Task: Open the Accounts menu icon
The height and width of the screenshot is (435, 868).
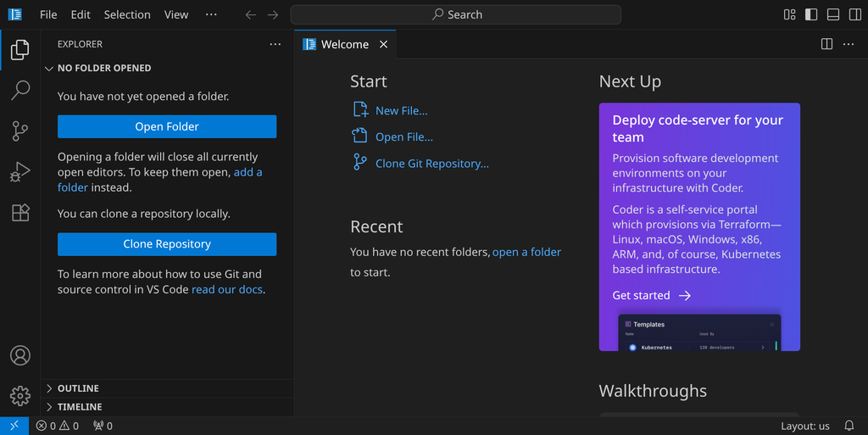Action: [x=20, y=355]
